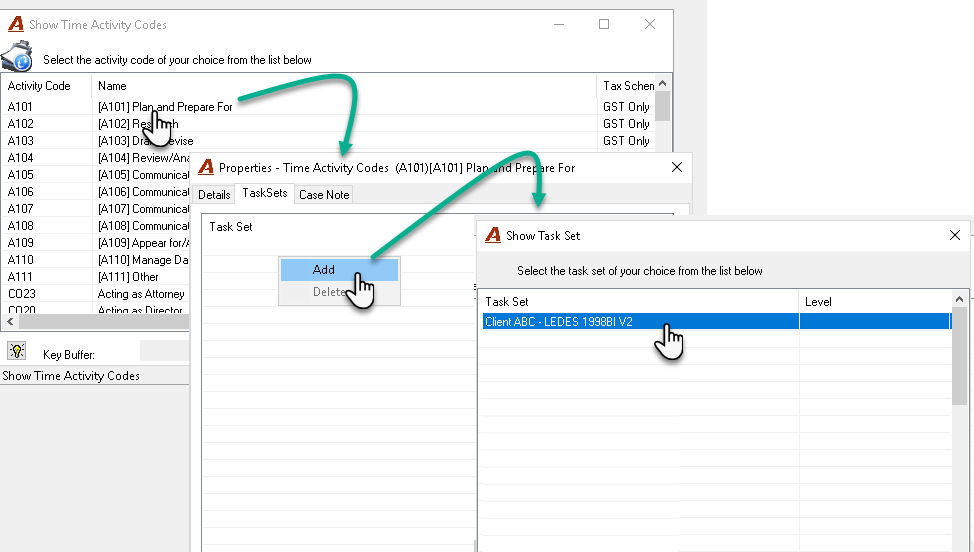The height and width of the screenshot is (552, 974).
Task: Close the Show Time Activity Codes window
Action: [650, 24]
